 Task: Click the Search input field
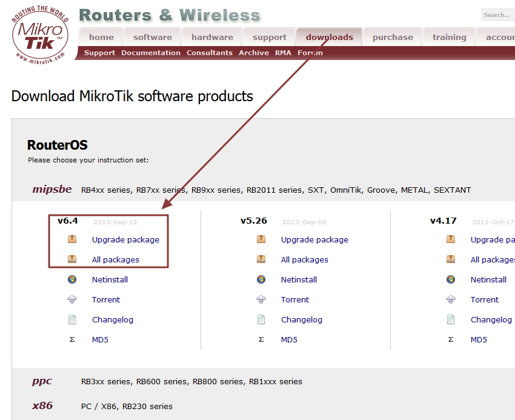[x=498, y=15]
